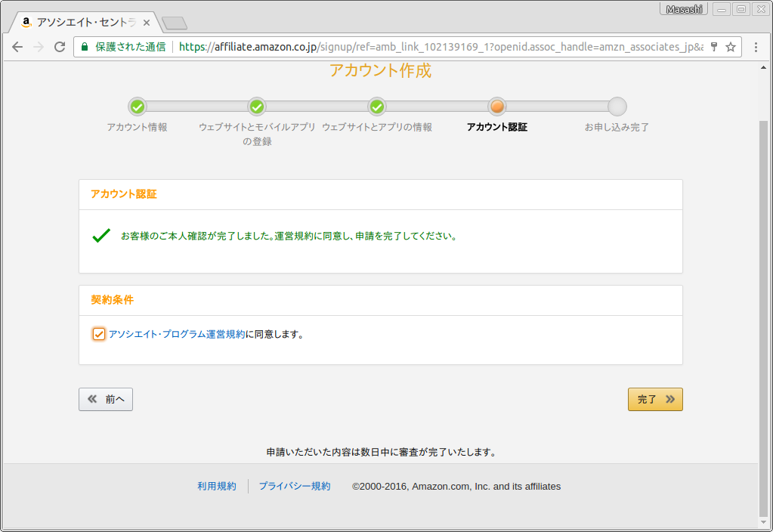Click the 完了 button to finish
The image size is (773, 532).
[x=655, y=399]
